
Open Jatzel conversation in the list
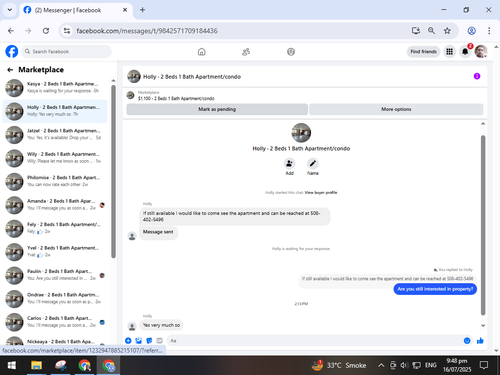(x=56, y=135)
